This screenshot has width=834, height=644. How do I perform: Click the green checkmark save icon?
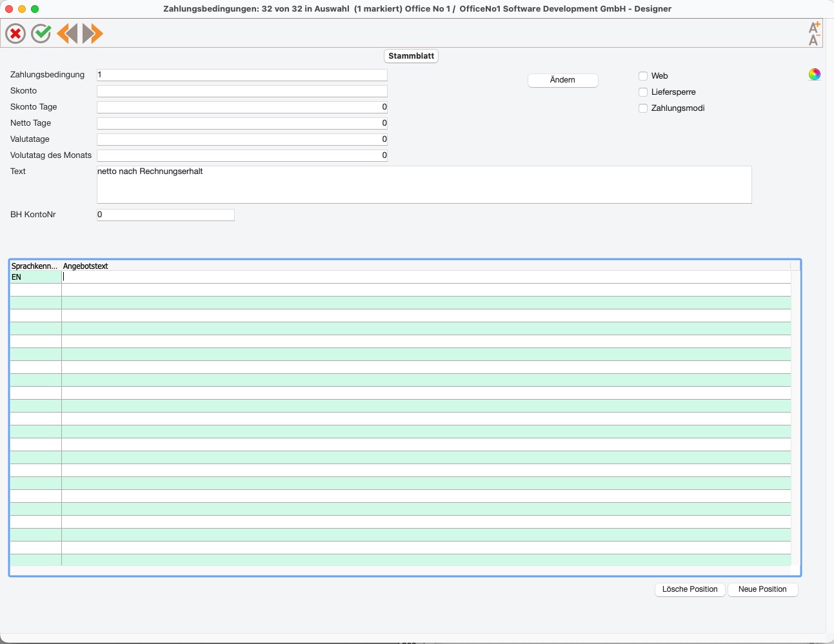[41, 34]
